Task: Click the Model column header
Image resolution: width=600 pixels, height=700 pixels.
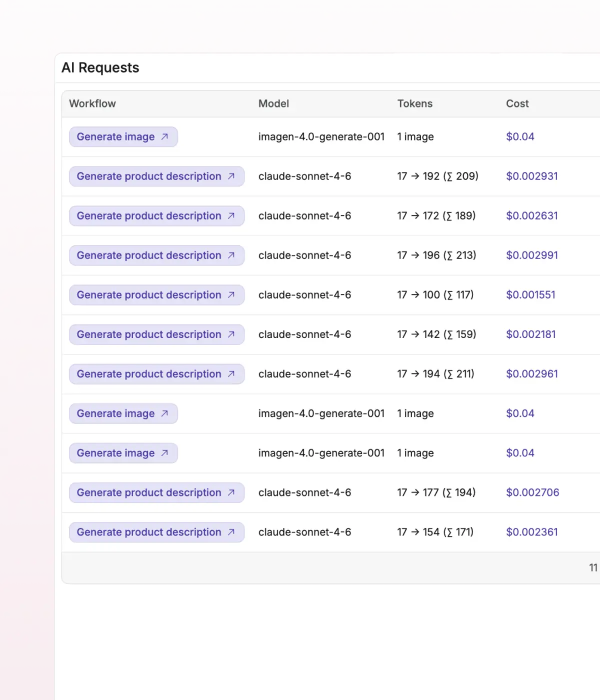Action: tap(273, 103)
